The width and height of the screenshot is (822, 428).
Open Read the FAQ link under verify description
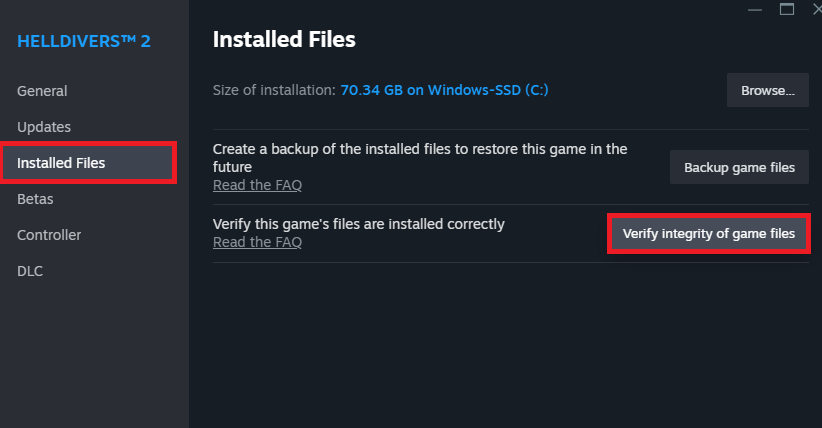pyautogui.click(x=257, y=242)
